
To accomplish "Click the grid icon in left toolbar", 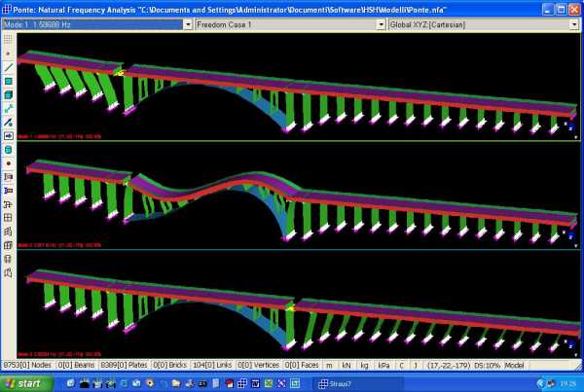I will point(9,218).
